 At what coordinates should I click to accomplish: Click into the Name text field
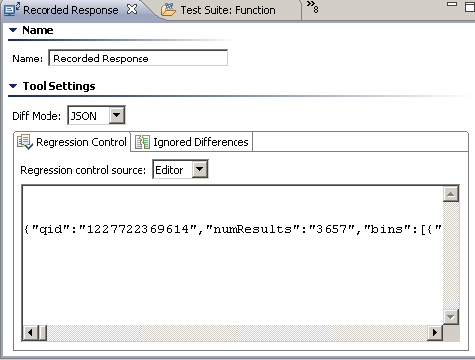[138, 58]
